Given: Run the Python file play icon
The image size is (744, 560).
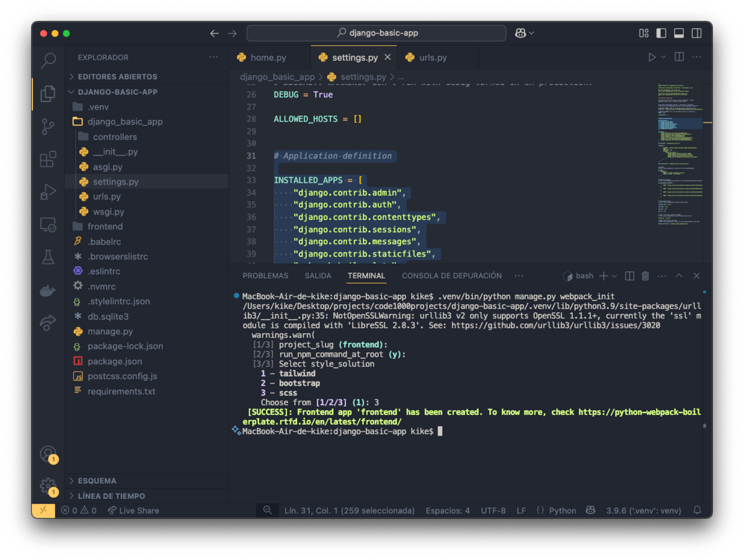Looking at the screenshot, I should (x=652, y=57).
